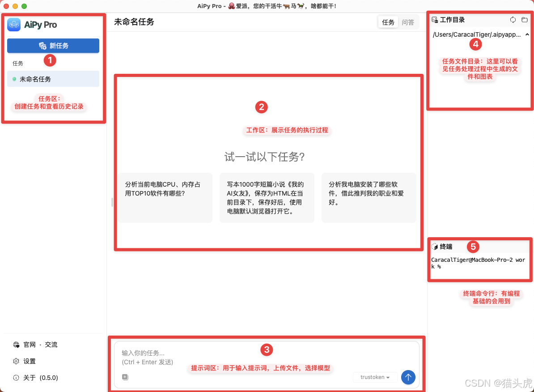
Task: Click the /Users/CaracalTiger/.aipyapp path
Action: click(476, 34)
